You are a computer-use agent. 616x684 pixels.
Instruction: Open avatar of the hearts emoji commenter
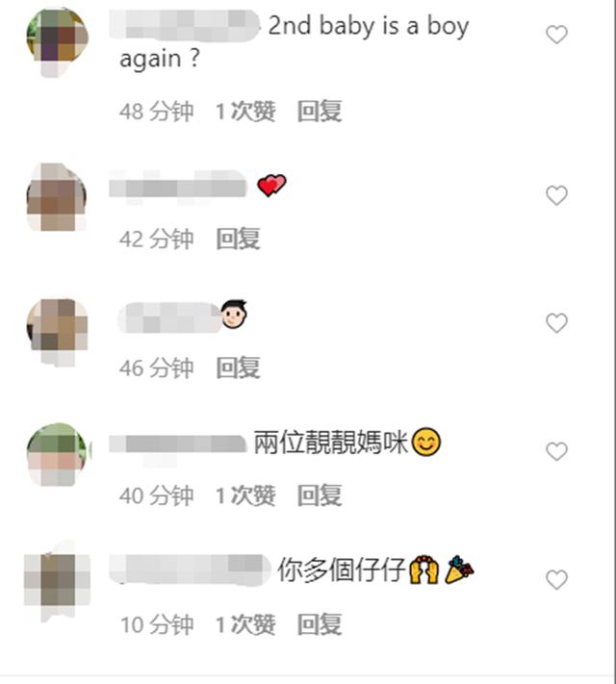[x=57, y=197]
